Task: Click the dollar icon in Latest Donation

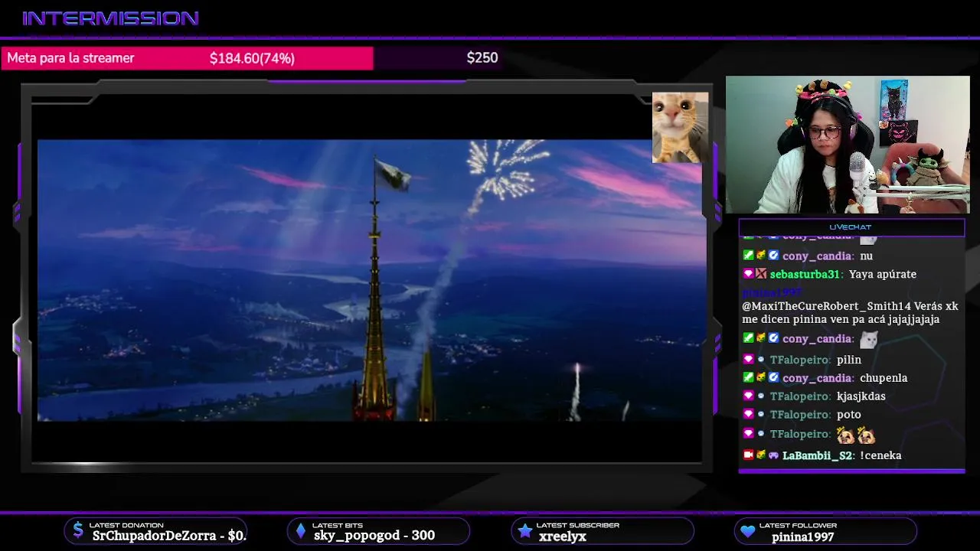Action: (x=77, y=530)
